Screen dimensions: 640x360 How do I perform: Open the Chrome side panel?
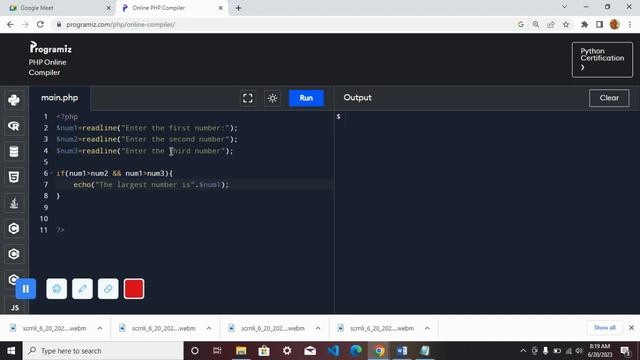pyautogui.click(x=599, y=24)
